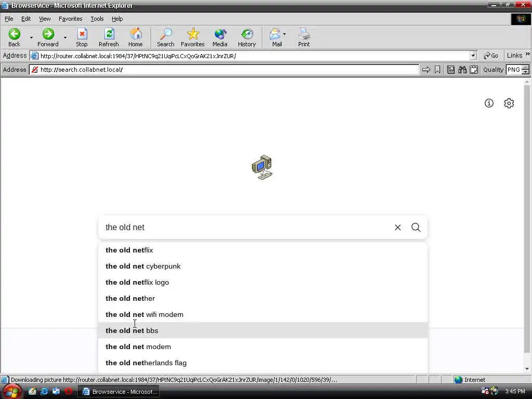Open the Search toolbar pane
Image resolution: width=532 pixels, height=399 pixels.
166,37
